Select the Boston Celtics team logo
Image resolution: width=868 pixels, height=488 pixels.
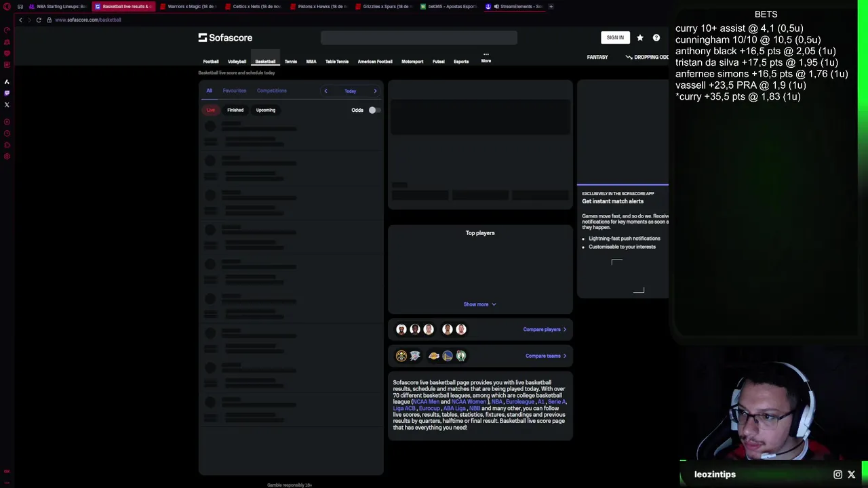pyautogui.click(x=461, y=356)
